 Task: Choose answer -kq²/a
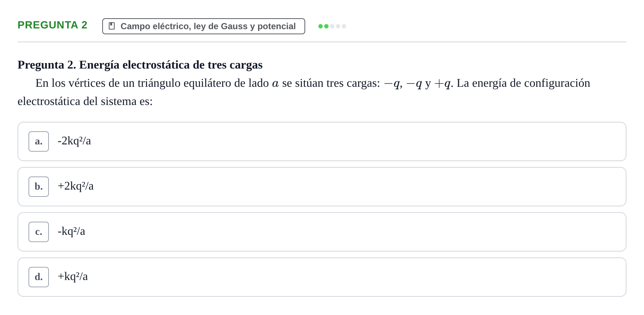click(x=71, y=231)
